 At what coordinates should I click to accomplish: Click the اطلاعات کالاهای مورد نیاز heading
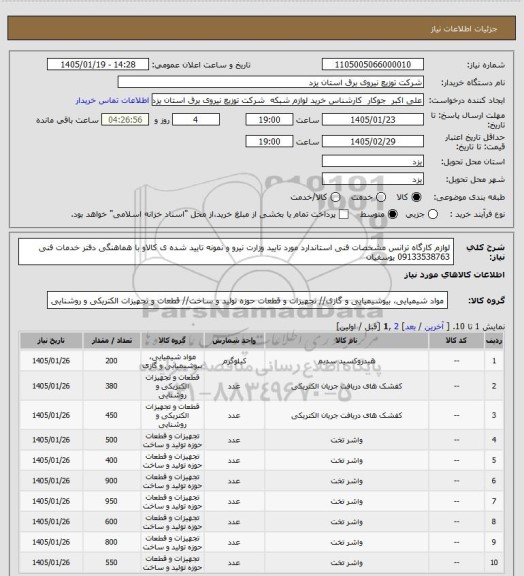click(x=454, y=275)
